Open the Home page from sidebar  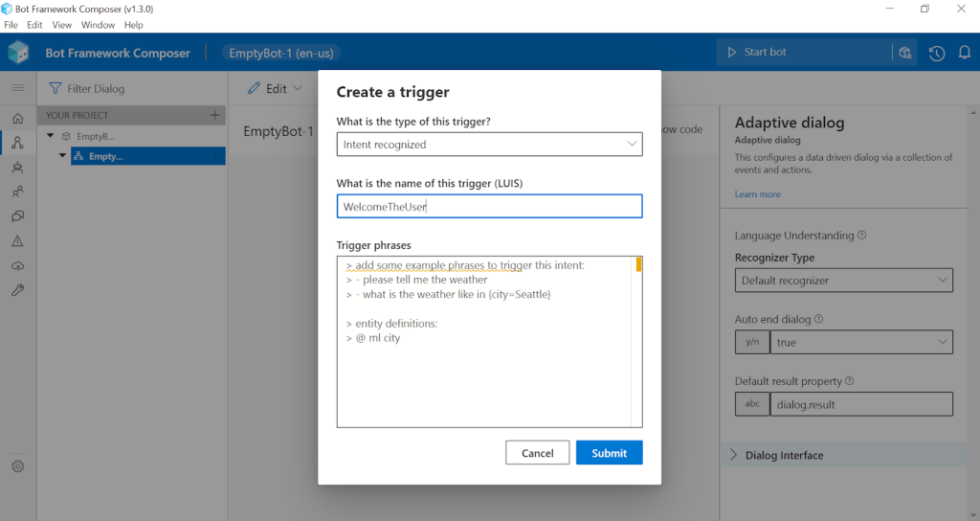17,119
